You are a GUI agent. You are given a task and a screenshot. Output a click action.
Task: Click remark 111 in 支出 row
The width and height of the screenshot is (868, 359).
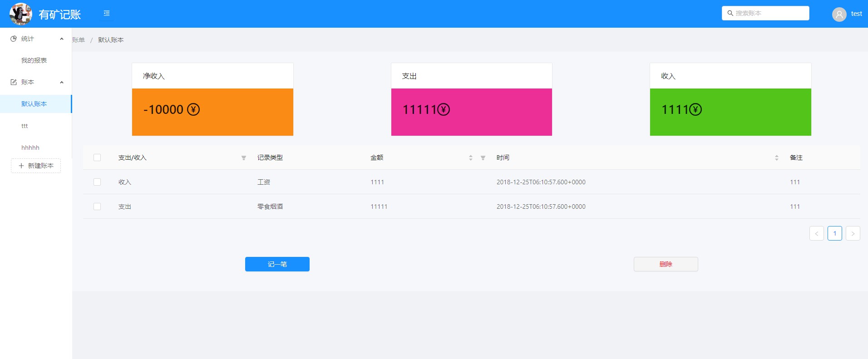(x=795, y=207)
